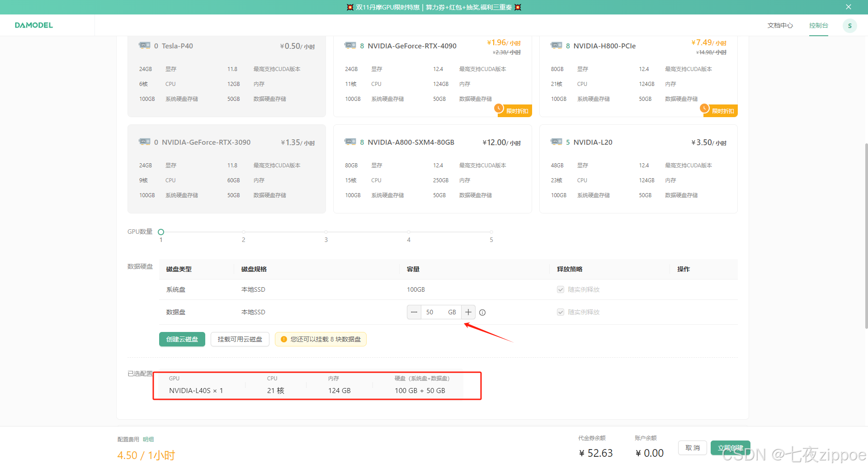868x469 pixels.
Task: Increase data disk size with plus button
Action: 468,312
